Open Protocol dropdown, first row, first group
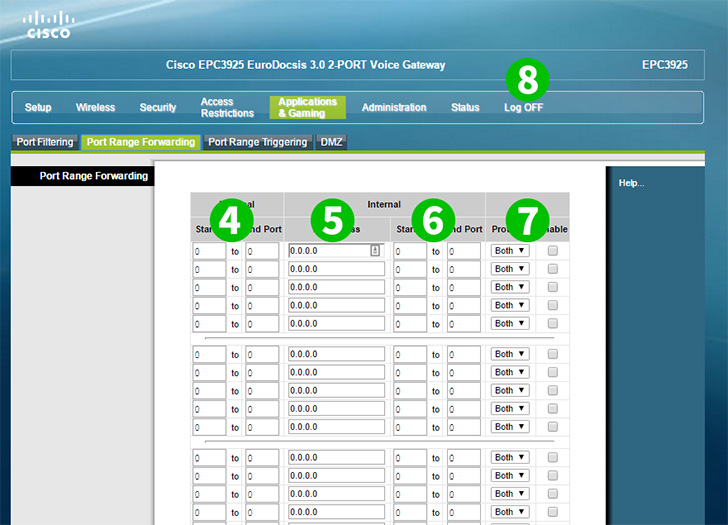This screenshot has height=525, width=728. point(510,251)
